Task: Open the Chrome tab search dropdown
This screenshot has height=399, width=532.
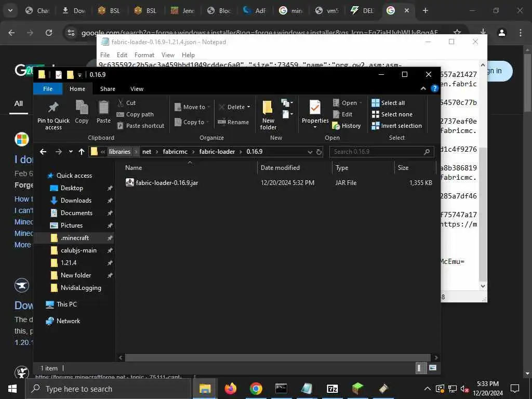Action: 10,10
